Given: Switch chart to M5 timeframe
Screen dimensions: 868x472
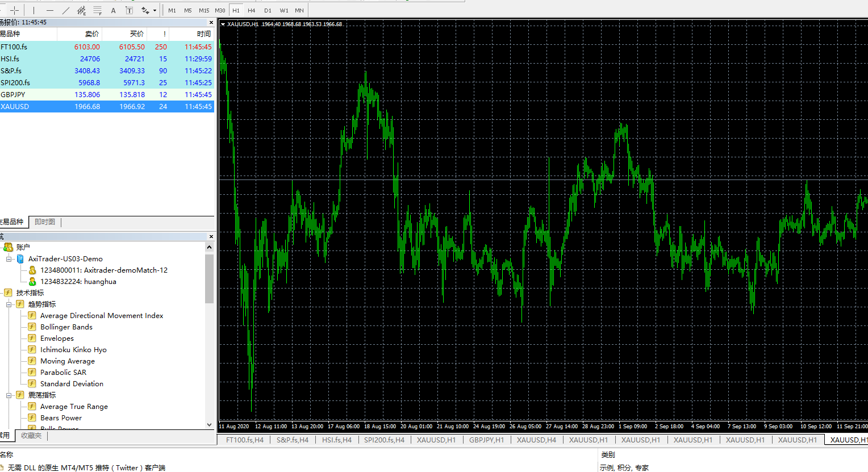Looking at the screenshot, I should tap(188, 10).
